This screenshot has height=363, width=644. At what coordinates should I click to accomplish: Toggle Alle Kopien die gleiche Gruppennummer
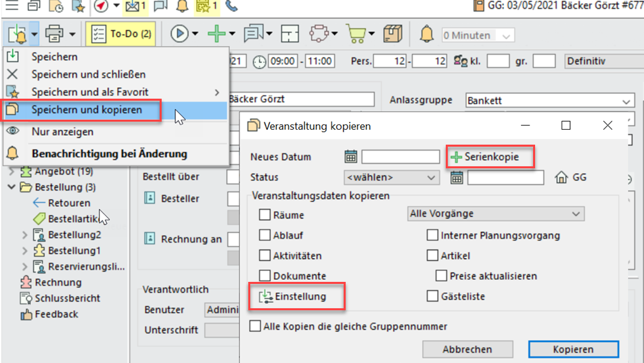[x=255, y=326]
